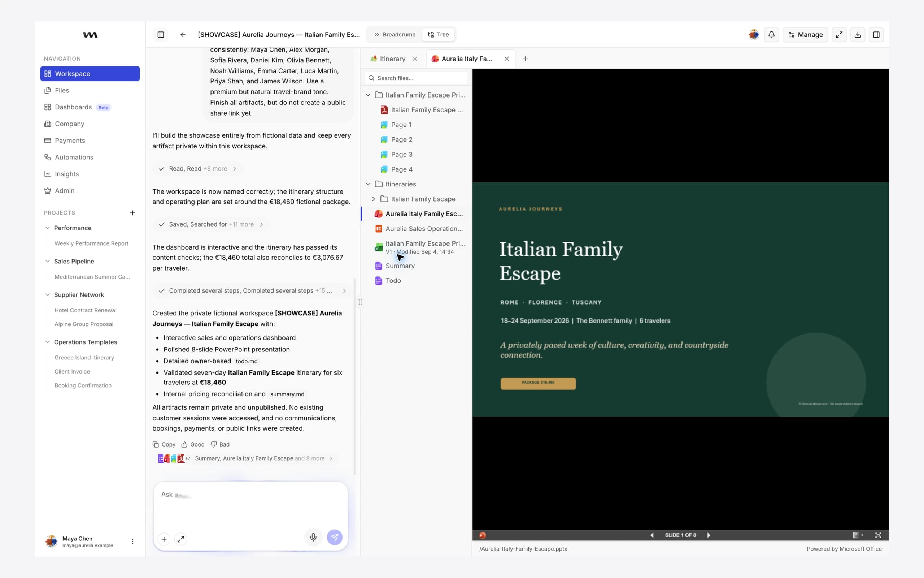Open Greece Island Itinerary template
This screenshot has height=578, width=924.
[x=84, y=358]
